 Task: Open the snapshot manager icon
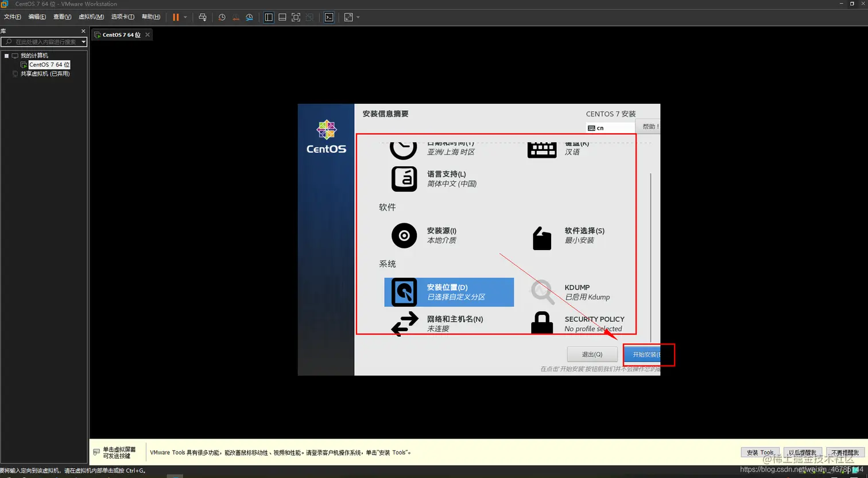click(249, 17)
